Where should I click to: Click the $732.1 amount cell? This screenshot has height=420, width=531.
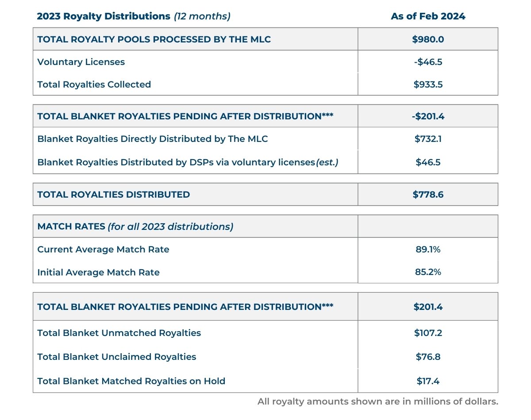(427, 139)
